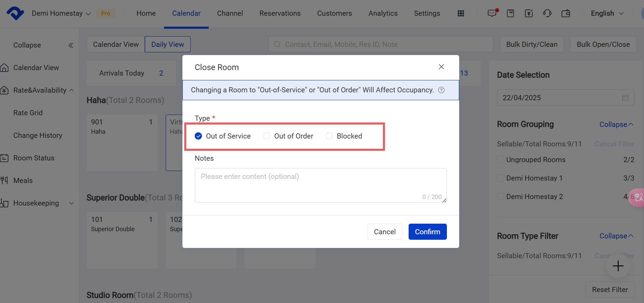This screenshot has width=644, height=303.
Task: Click the calendar icon in date field
Action: tap(625, 98)
